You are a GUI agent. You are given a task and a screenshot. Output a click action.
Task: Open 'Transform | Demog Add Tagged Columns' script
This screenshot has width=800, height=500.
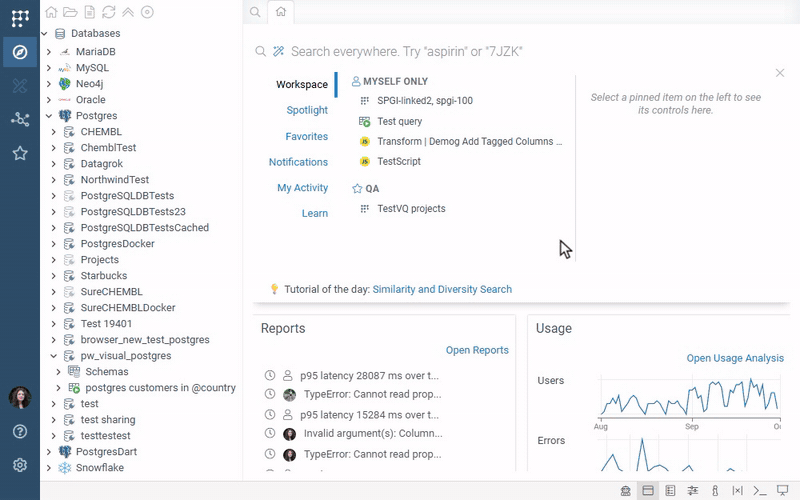469,141
